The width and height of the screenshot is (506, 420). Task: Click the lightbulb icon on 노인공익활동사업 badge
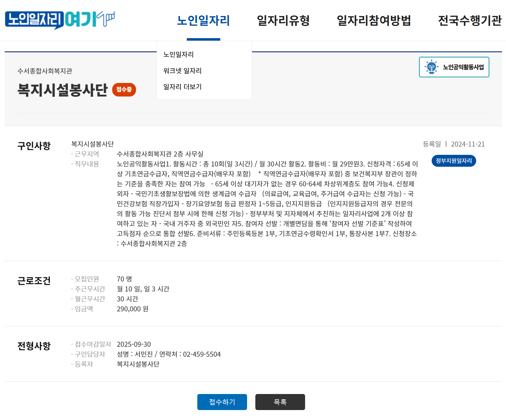tap(432, 67)
